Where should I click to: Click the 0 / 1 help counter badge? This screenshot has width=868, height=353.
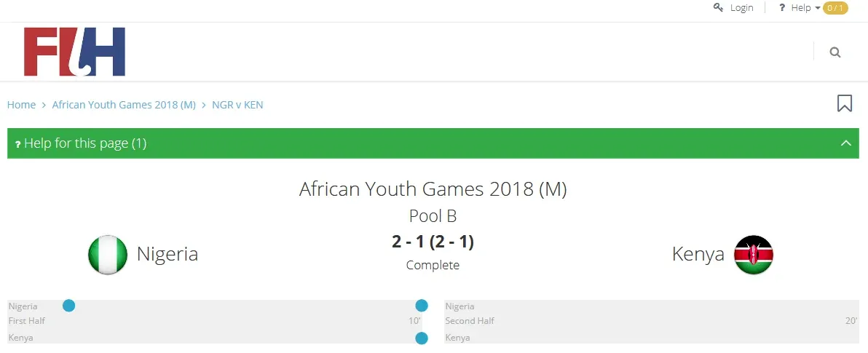click(835, 8)
